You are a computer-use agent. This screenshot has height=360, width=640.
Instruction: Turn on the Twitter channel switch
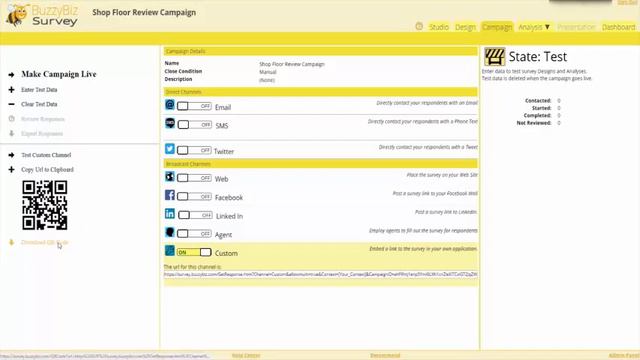194,150
